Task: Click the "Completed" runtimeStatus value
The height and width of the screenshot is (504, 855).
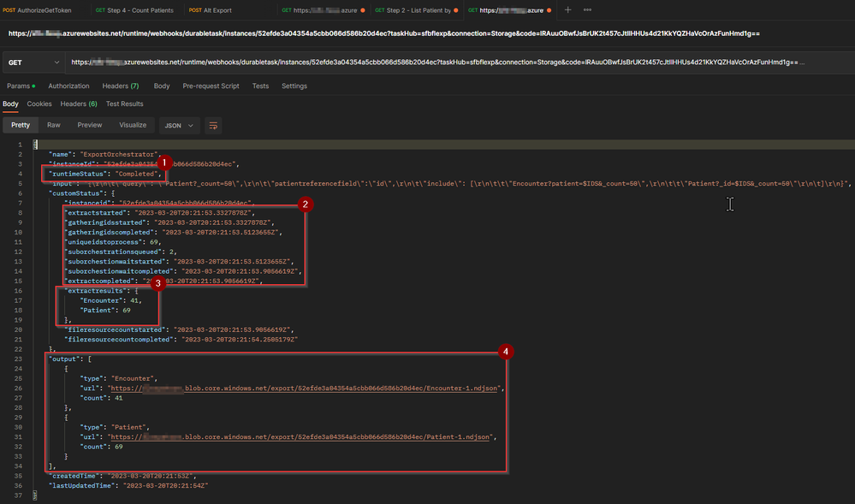Action: pos(138,174)
